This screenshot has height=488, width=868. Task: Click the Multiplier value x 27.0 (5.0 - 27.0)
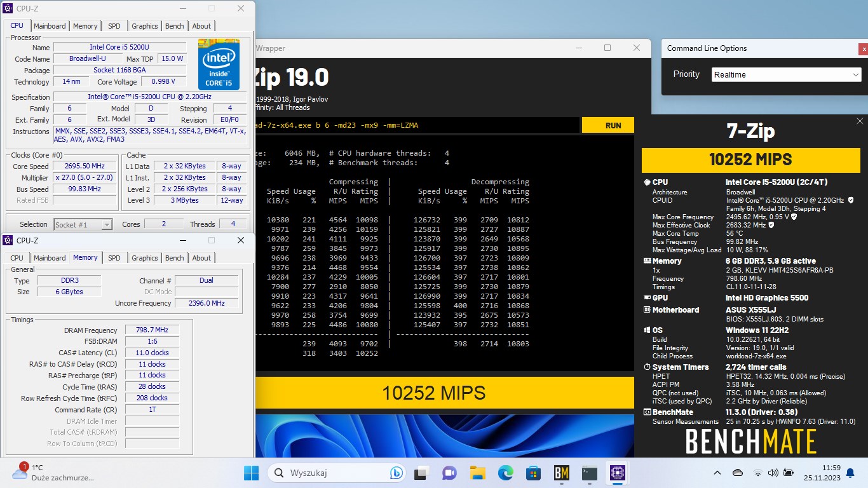pyautogui.click(x=85, y=177)
